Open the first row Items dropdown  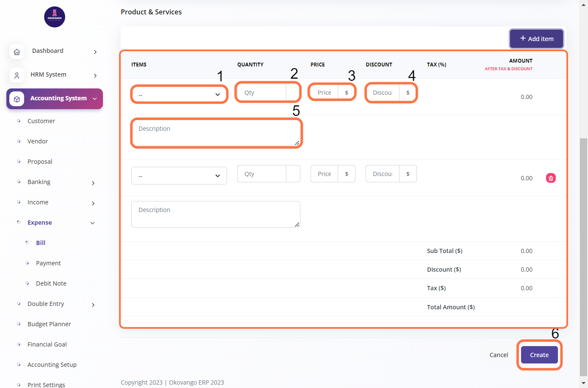tap(179, 94)
